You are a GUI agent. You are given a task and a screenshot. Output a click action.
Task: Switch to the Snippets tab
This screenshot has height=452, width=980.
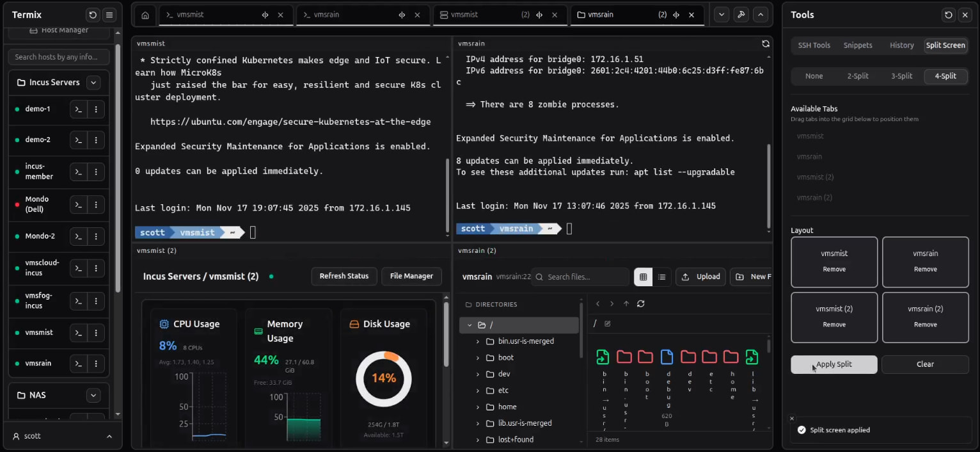pos(857,45)
